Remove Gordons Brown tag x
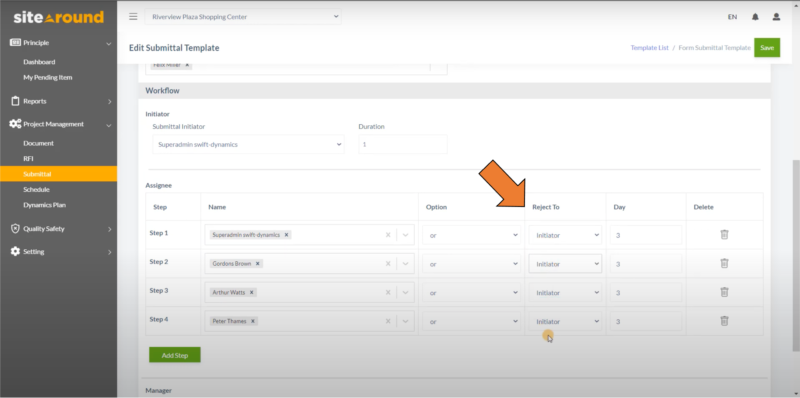This screenshot has width=800, height=398. (258, 264)
